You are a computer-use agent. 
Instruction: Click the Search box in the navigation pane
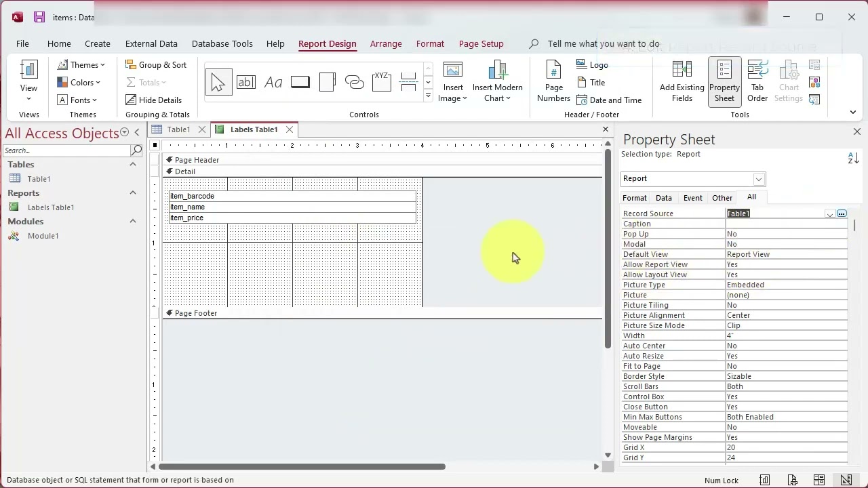coord(66,150)
